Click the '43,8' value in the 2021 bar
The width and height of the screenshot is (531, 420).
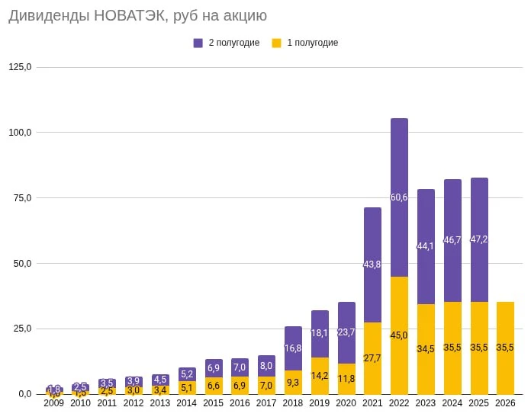point(372,265)
